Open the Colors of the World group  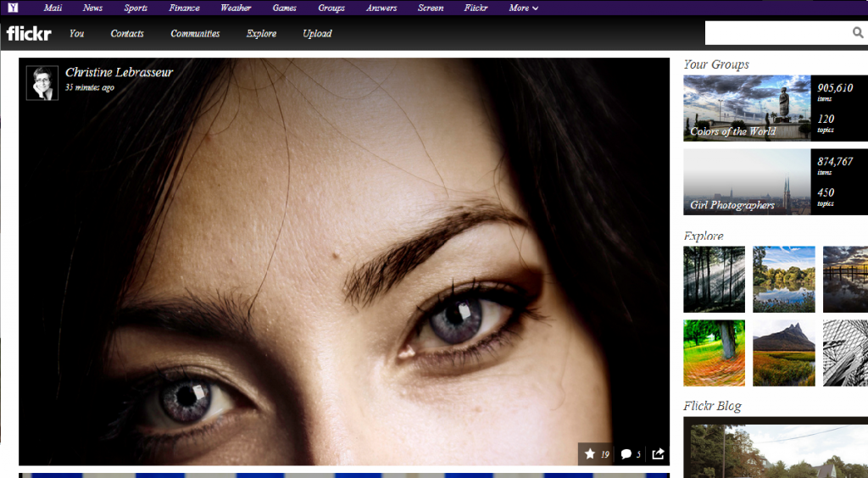(747, 108)
